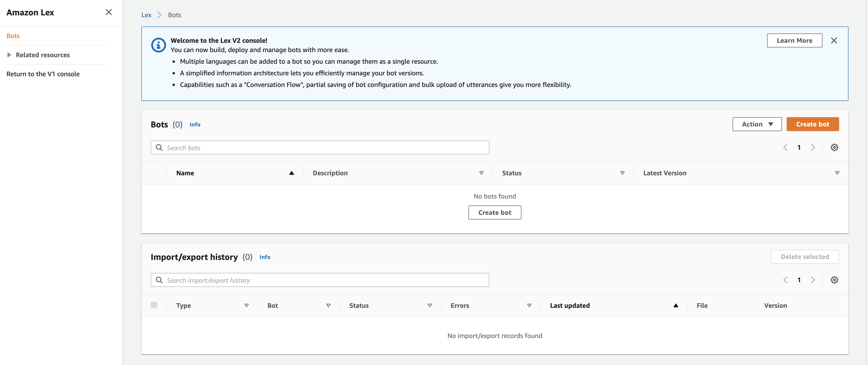The width and height of the screenshot is (868, 365).
Task: Select Bots in the left navigation
Action: point(13,36)
